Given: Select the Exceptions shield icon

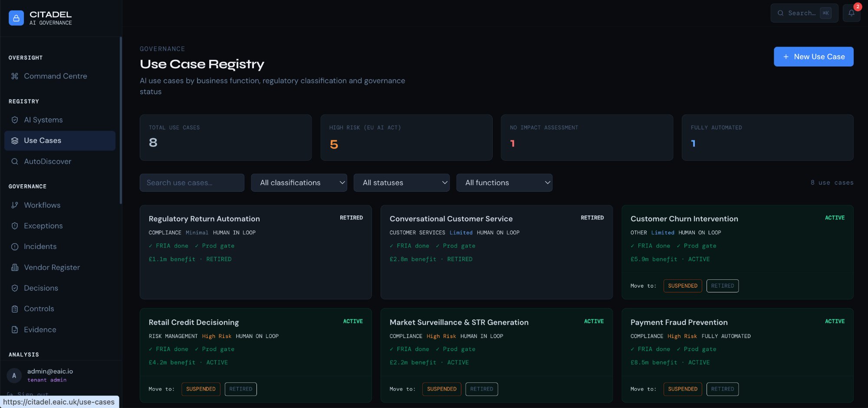Looking at the screenshot, I should pyautogui.click(x=14, y=226).
